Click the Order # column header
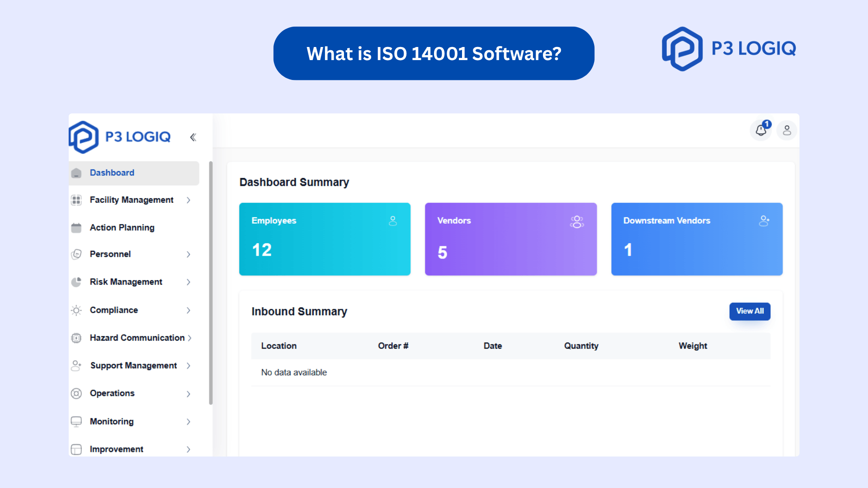Image resolution: width=868 pixels, height=488 pixels. pyautogui.click(x=393, y=346)
